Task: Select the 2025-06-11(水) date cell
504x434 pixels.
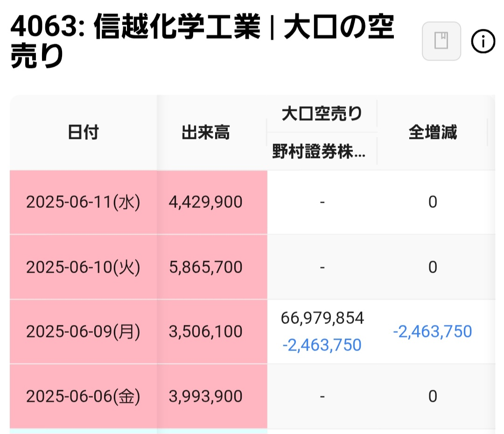Action: (84, 202)
